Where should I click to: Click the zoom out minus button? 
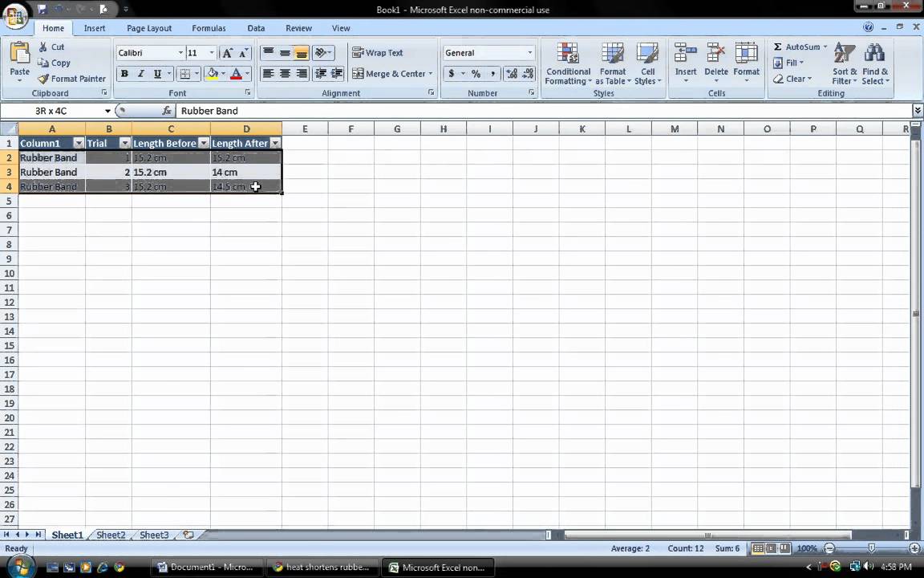coord(829,548)
